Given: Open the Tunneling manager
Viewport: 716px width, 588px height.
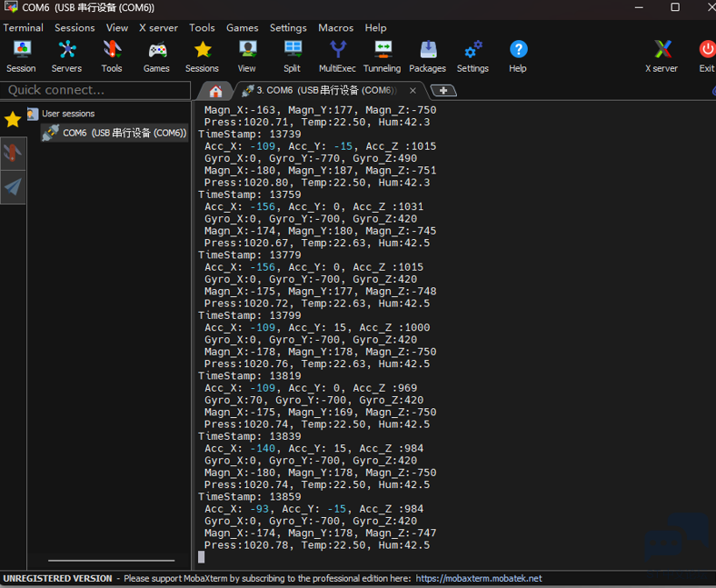Looking at the screenshot, I should point(382,55).
